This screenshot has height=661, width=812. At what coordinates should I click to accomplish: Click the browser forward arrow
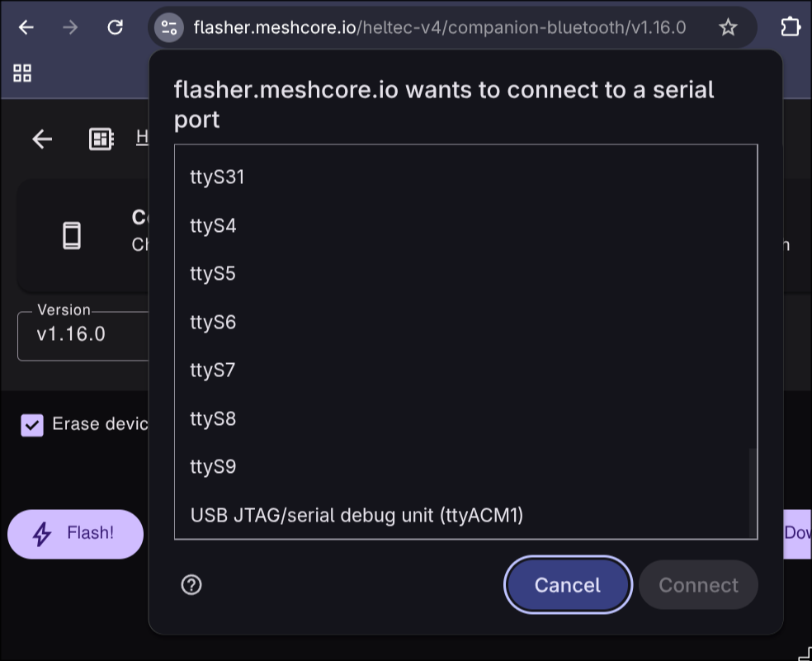[x=70, y=27]
